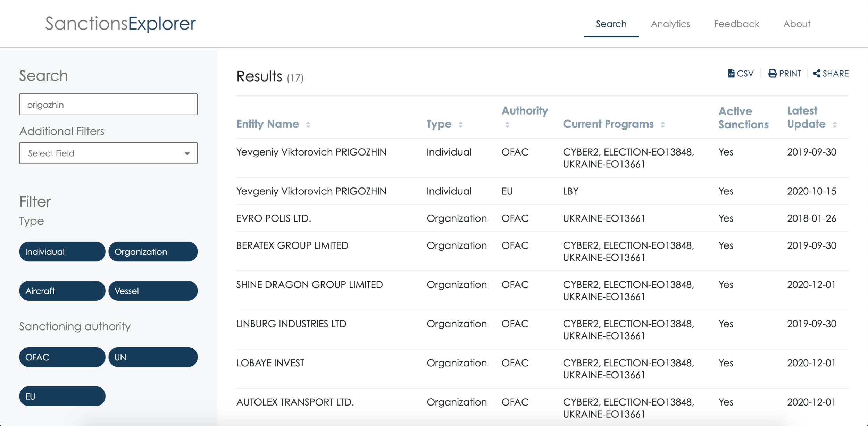Open the Feedback tab
This screenshot has height=426, width=868.
(x=736, y=24)
